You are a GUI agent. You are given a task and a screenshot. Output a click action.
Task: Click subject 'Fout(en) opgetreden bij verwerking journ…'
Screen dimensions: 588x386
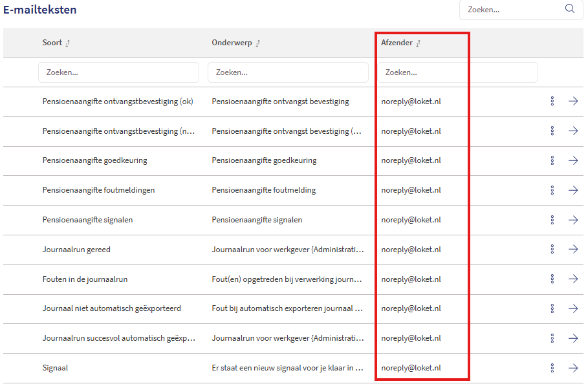(287, 279)
